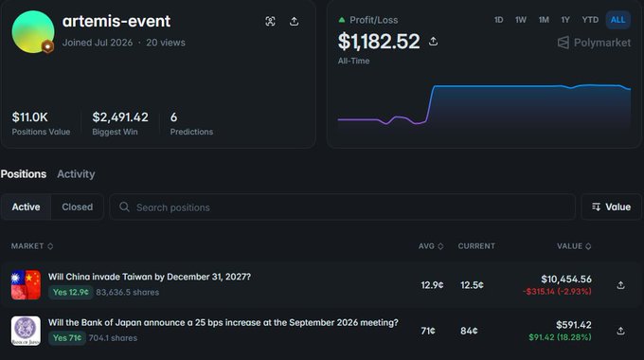The image size is (644, 360).
Task: Click the $591.42 position value
Action: (x=573, y=325)
